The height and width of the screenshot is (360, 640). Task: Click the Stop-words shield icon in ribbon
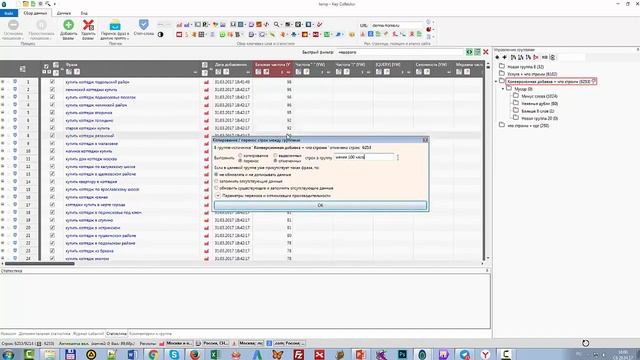pyautogui.click(x=143, y=24)
